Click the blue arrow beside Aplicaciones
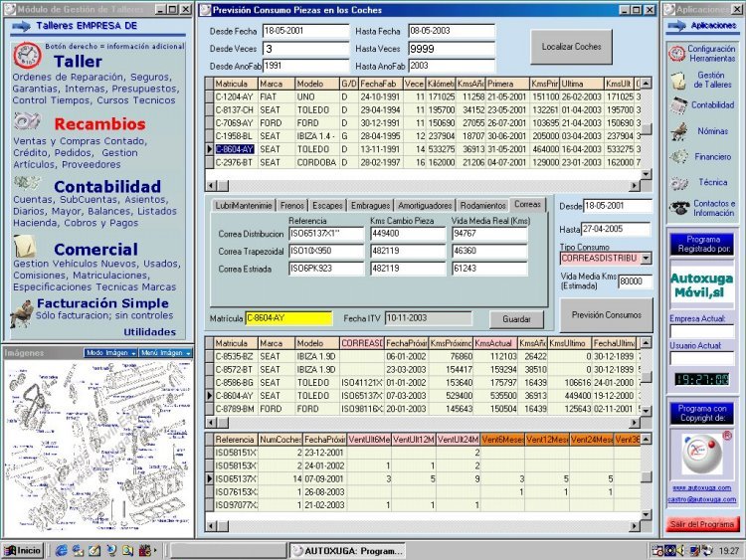Image resolution: width=746 pixels, height=560 pixels. pyautogui.click(x=676, y=26)
